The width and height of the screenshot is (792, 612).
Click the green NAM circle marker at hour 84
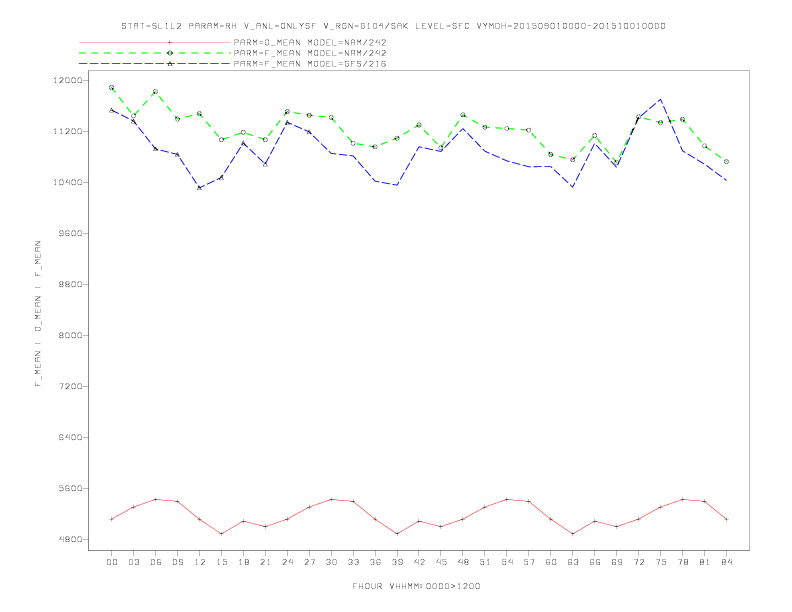coord(726,162)
